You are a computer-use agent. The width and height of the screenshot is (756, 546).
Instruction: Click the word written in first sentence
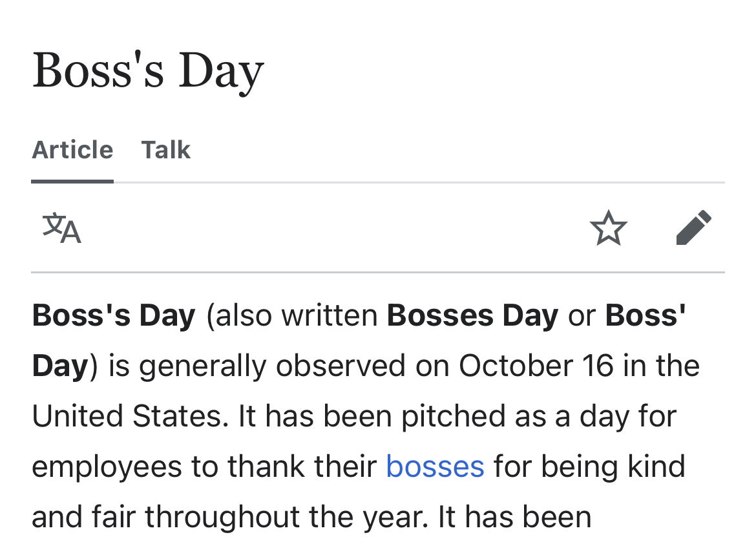(330, 315)
